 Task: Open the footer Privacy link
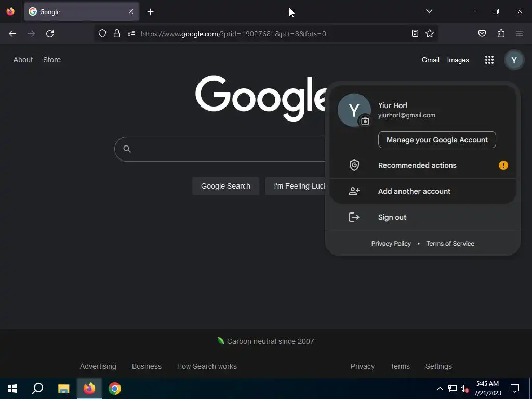(362, 366)
